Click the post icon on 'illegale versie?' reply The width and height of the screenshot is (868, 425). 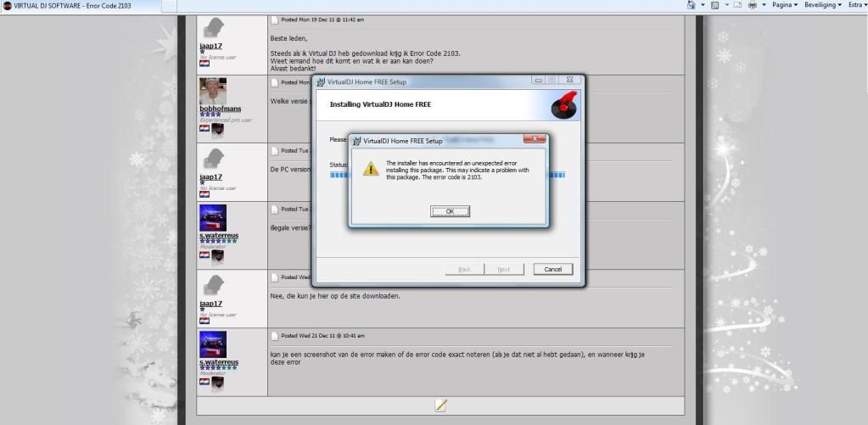[275, 210]
